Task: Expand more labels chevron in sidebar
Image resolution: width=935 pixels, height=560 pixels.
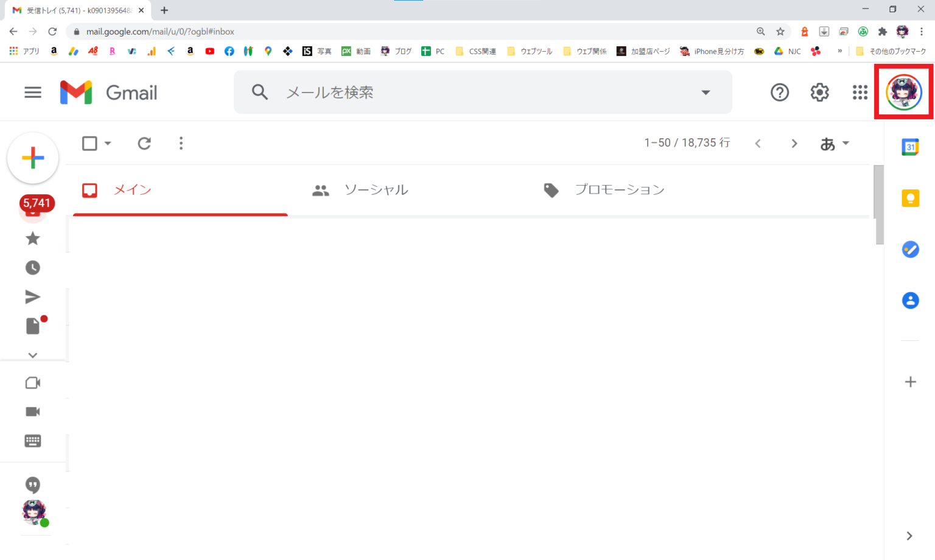Action: (33, 355)
